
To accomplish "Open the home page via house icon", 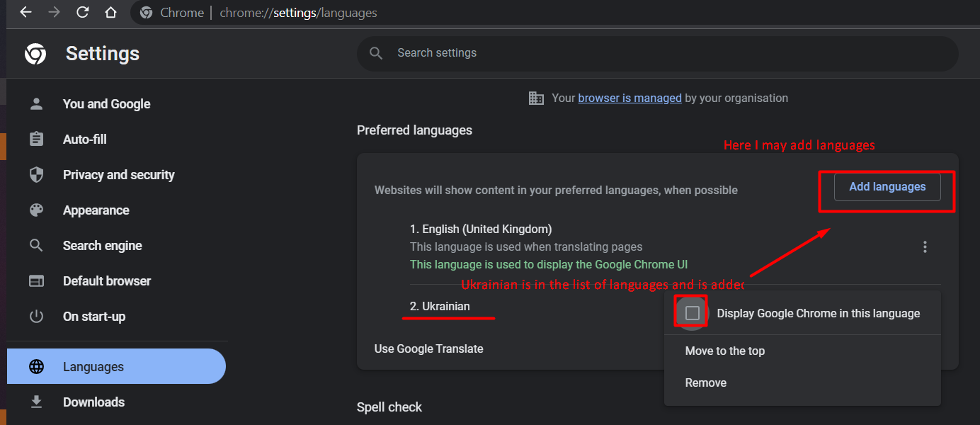I will coord(110,13).
